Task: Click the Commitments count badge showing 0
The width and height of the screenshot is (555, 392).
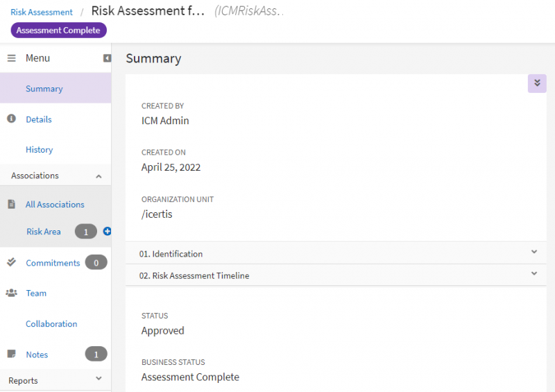Action: coord(96,262)
